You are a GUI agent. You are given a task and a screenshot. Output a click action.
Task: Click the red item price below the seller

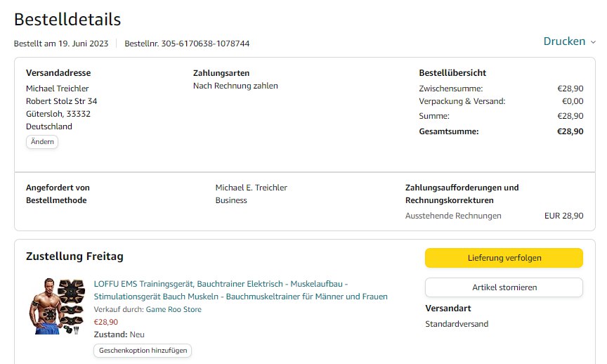pos(106,322)
